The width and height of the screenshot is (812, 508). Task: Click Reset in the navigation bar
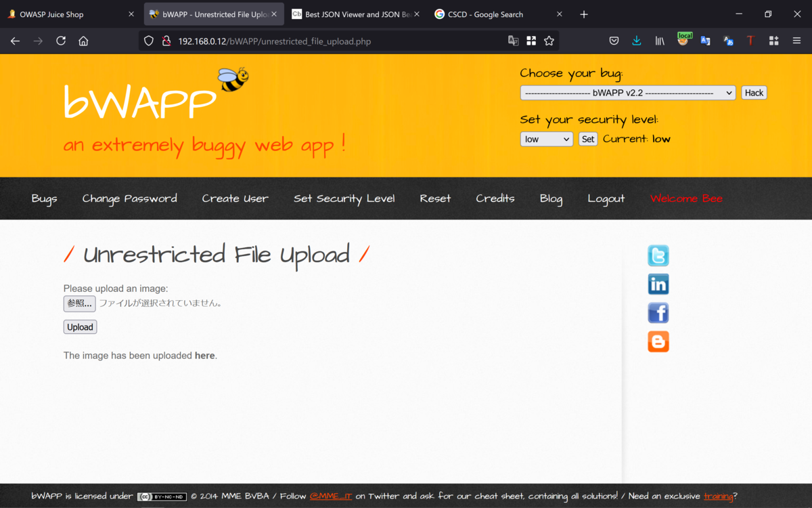coord(435,198)
